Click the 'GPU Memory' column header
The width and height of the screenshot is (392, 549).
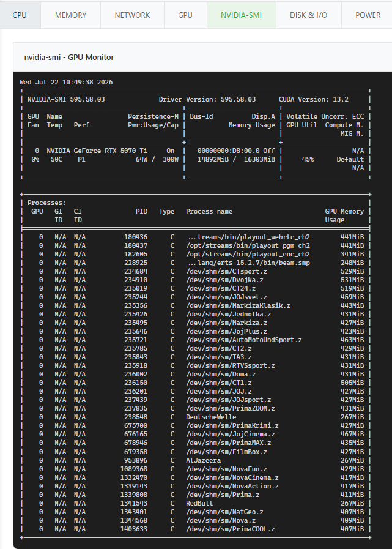coord(344,212)
